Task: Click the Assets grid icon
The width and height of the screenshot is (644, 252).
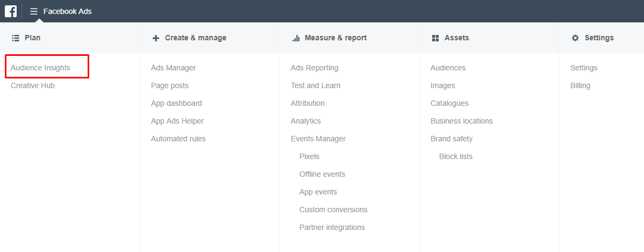Action: (x=435, y=38)
